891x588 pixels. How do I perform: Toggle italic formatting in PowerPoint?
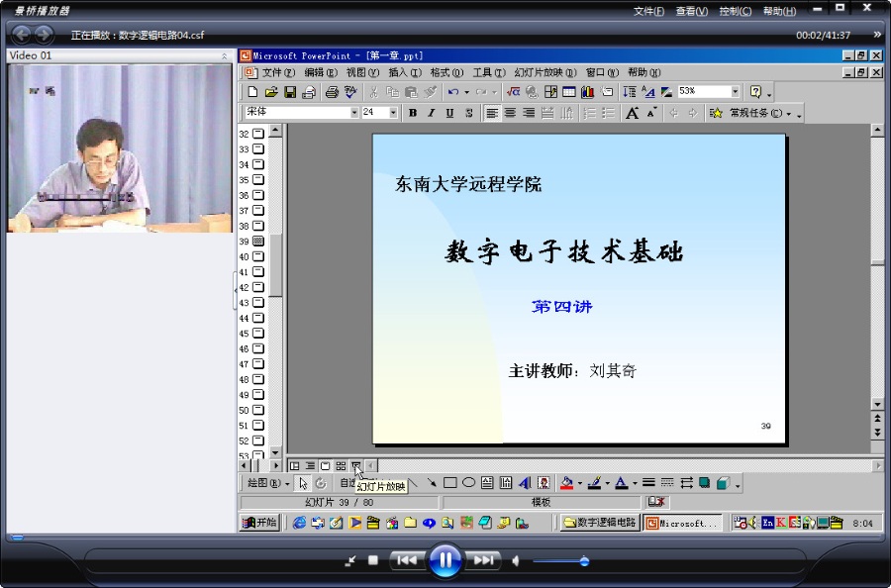tap(432, 113)
